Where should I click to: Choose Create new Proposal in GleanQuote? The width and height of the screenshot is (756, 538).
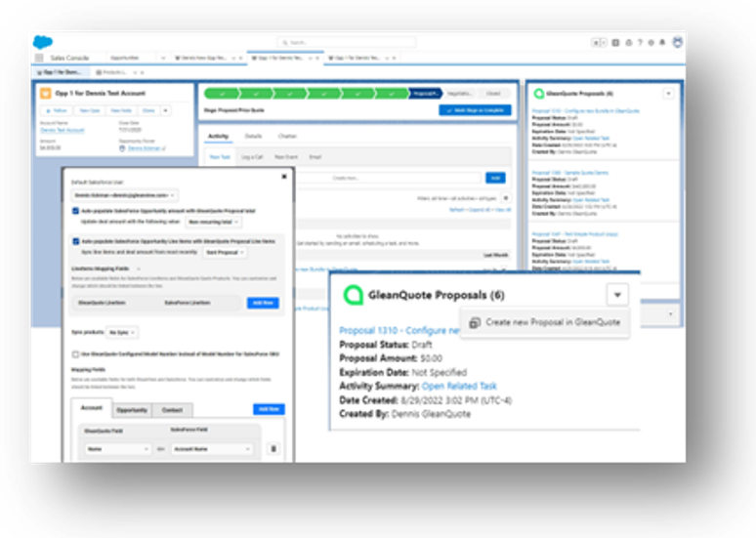pos(545,322)
